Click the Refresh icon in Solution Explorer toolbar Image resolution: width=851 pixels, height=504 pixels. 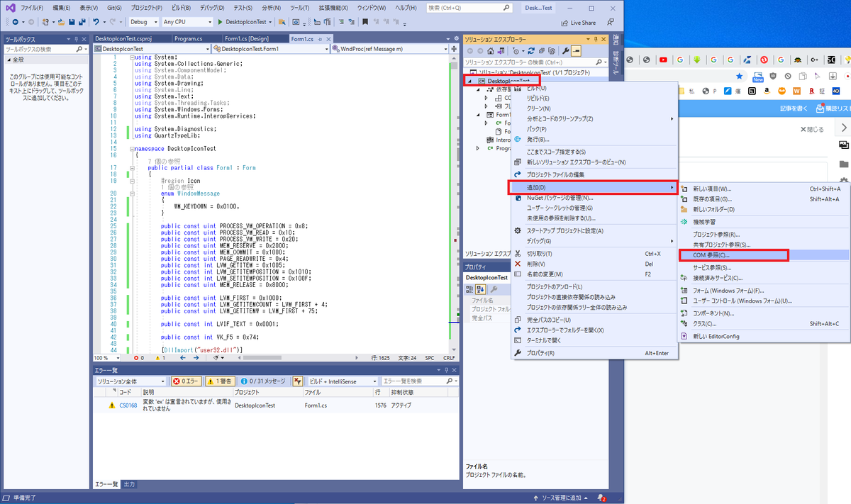tap(530, 51)
